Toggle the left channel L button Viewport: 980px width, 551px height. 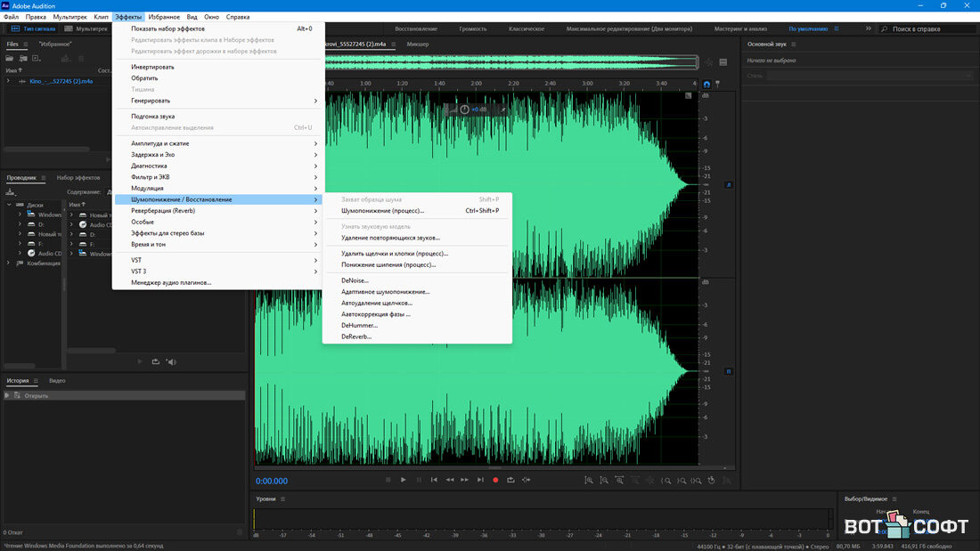(729, 185)
